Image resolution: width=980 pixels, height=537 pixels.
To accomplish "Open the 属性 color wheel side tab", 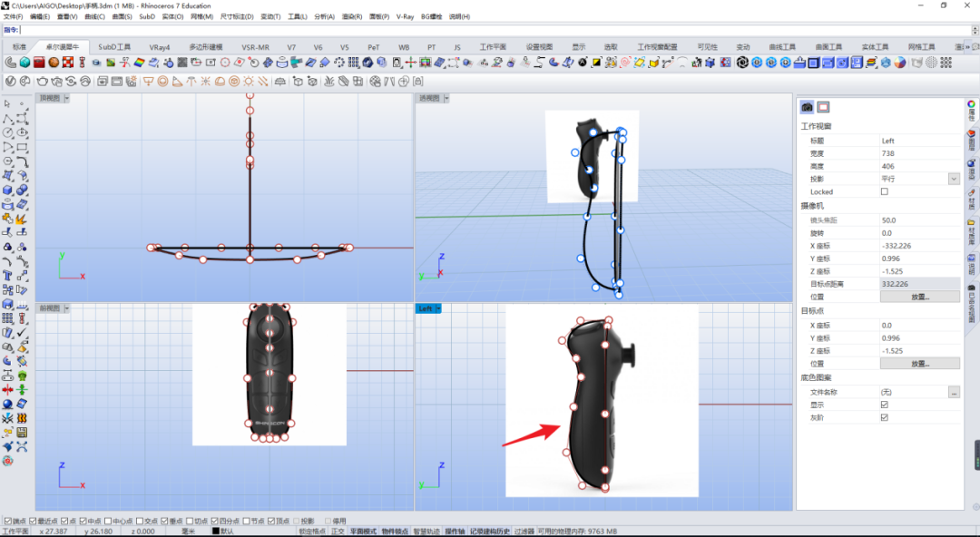I will 971,112.
